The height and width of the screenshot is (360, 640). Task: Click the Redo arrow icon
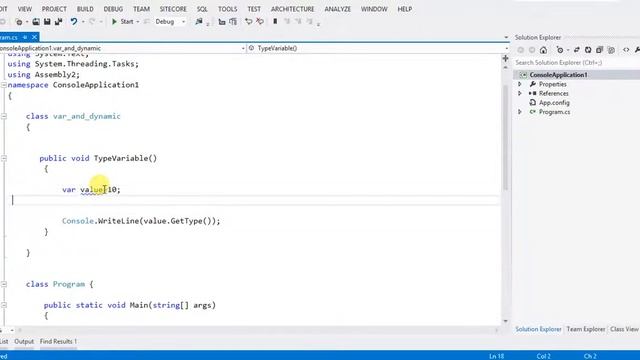pyautogui.click(x=92, y=22)
